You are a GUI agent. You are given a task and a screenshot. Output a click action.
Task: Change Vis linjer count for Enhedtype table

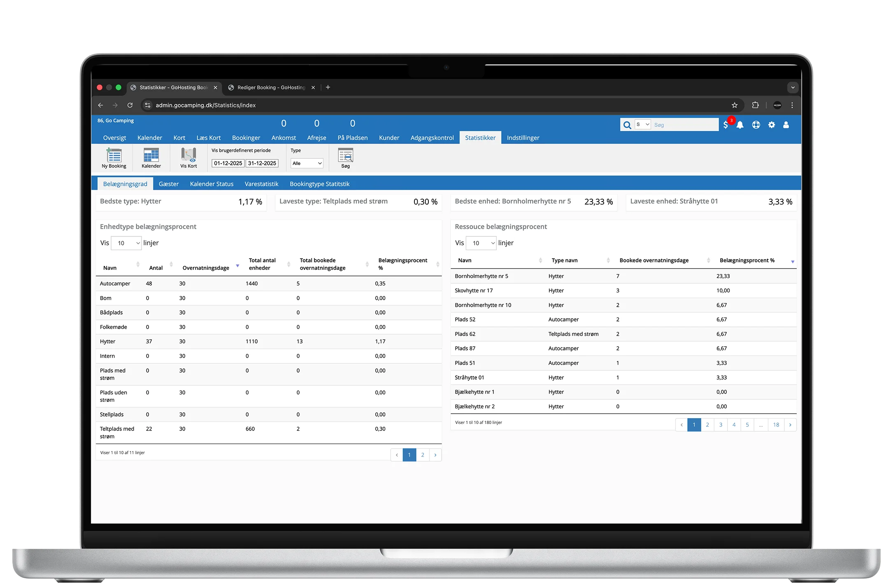(126, 243)
